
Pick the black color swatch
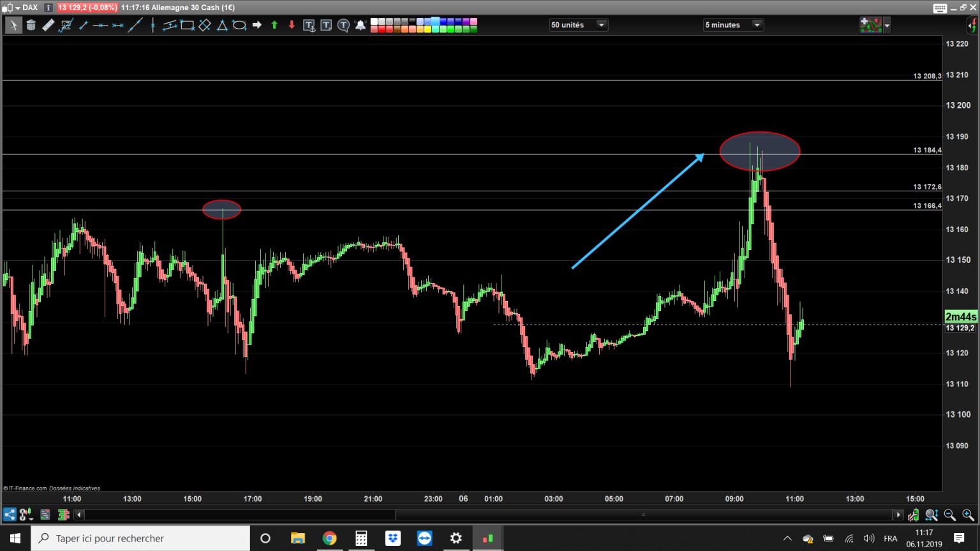(x=413, y=22)
